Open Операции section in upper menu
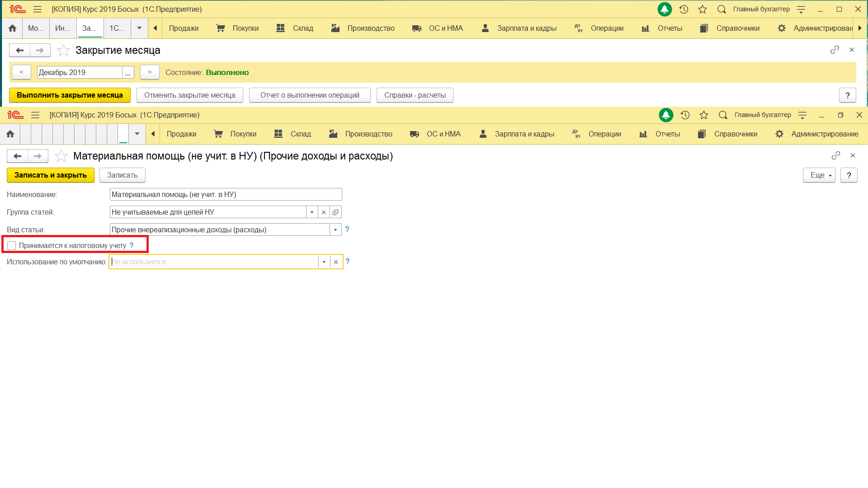Viewport: 868px width, 488px height. click(x=599, y=28)
